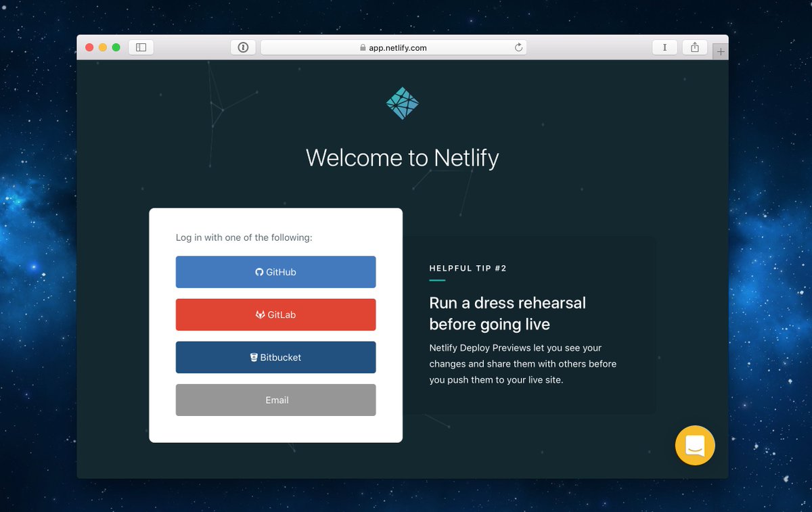The width and height of the screenshot is (812, 512).
Task: Click the Instapaper 'I' toolbar button
Action: [x=664, y=47]
